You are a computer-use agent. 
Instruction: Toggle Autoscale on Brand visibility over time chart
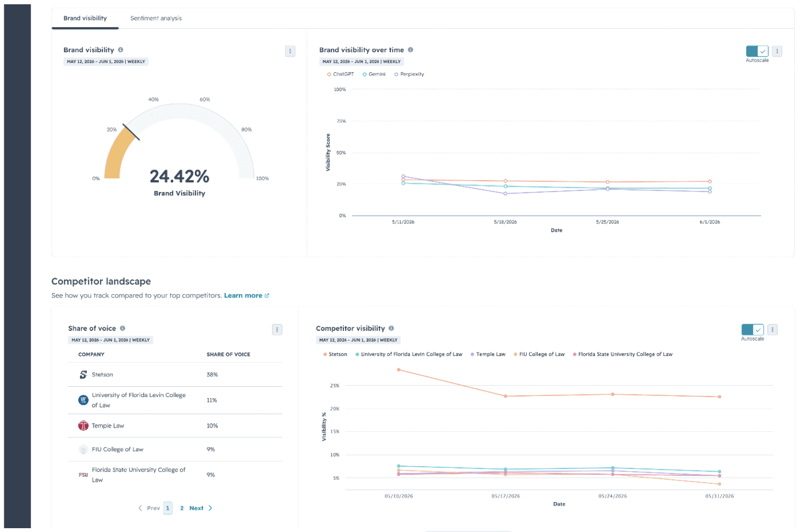coord(757,51)
